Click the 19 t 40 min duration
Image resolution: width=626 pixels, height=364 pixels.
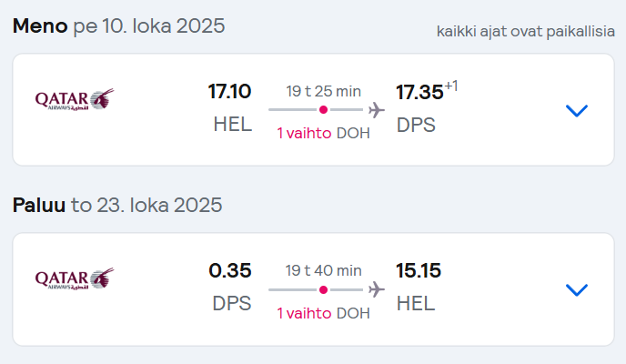click(323, 270)
